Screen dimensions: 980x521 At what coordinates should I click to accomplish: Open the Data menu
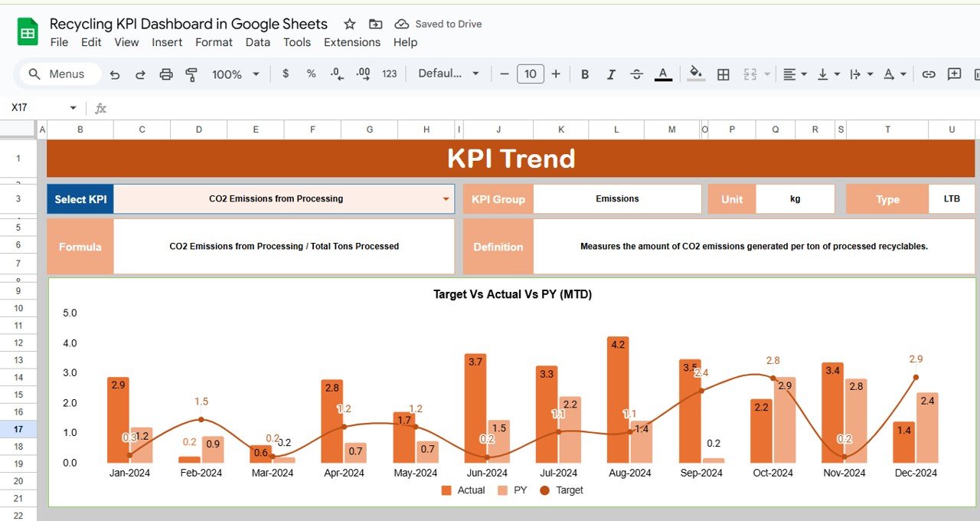point(258,42)
